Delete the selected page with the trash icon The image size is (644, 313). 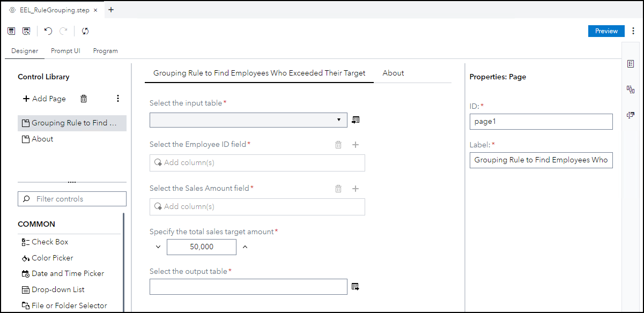coord(84,99)
